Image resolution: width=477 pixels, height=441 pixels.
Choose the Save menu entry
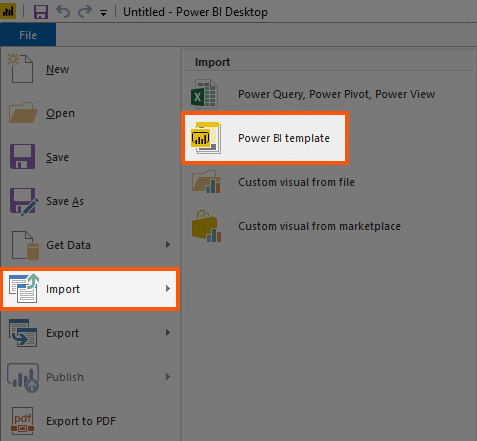57,157
